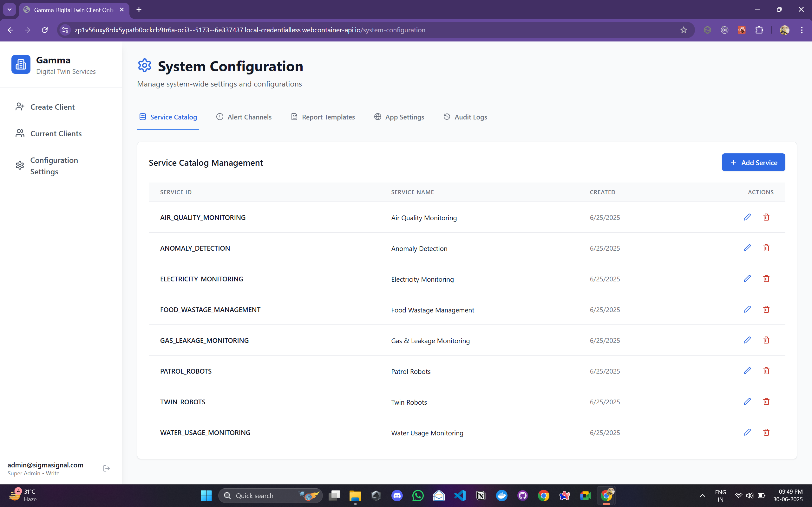Edit the Patrol Robots service
812x507 pixels.
[747, 371]
